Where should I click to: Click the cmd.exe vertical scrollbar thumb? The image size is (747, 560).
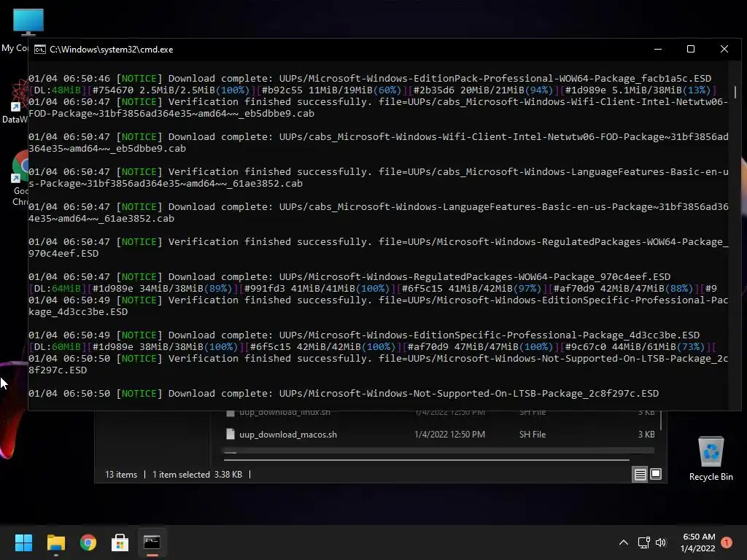735,92
